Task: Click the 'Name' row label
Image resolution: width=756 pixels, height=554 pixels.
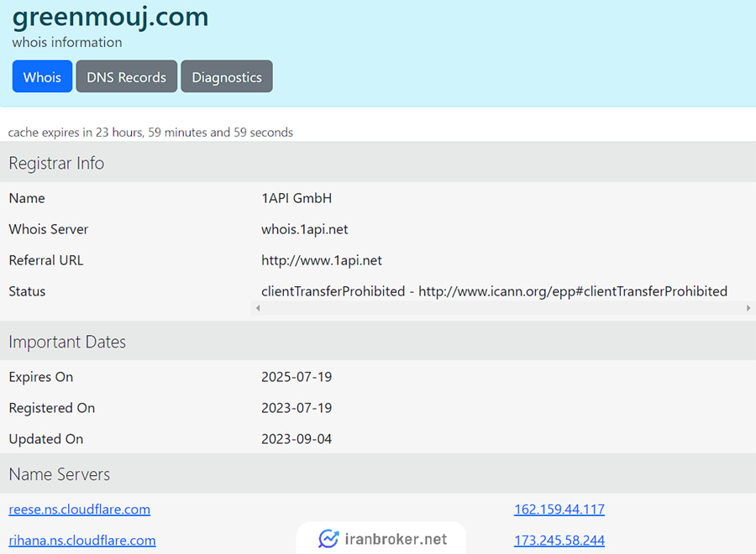Action: pyautogui.click(x=27, y=198)
